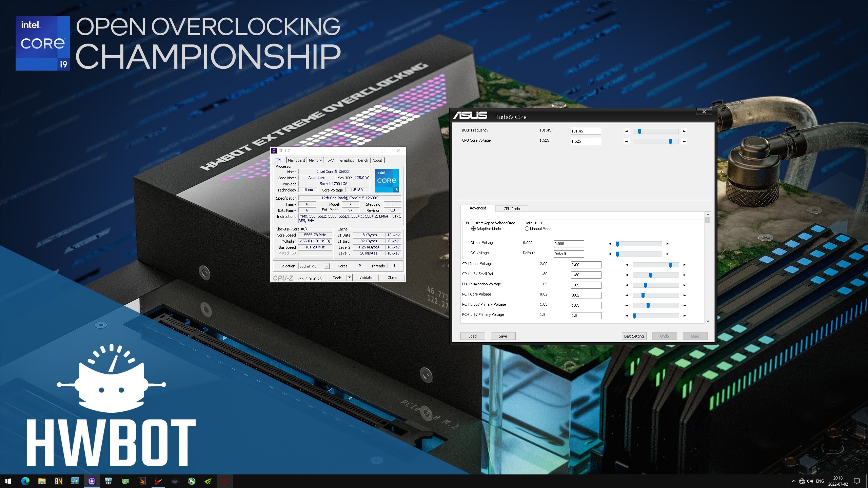The height and width of the screenshot is (488, 868).
Task: Select the Advanced tab in TurboV Core
Action: tap(478, 208)
